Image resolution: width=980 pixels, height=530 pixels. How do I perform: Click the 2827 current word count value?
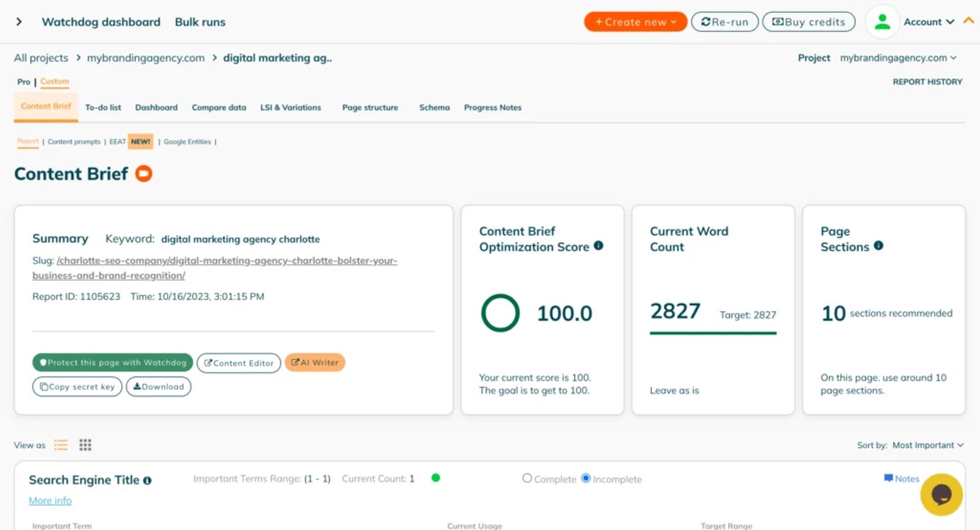pos(675,311)
